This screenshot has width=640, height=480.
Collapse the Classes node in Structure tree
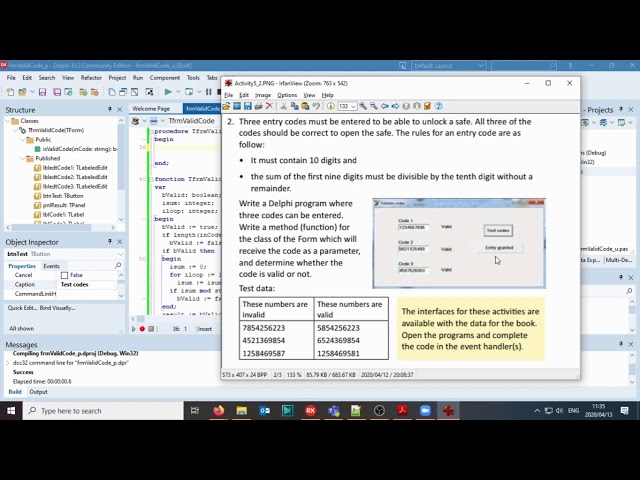coord(8,121)
